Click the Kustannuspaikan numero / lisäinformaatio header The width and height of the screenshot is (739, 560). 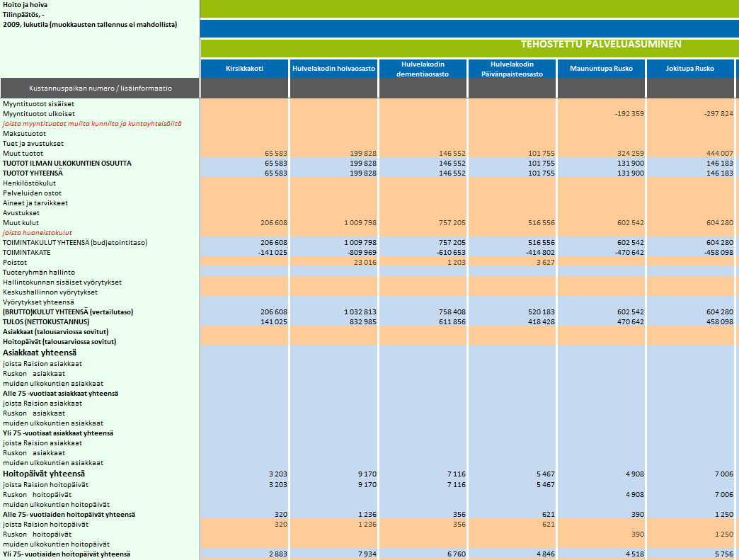pyautogui.click(x=100, y=88)
